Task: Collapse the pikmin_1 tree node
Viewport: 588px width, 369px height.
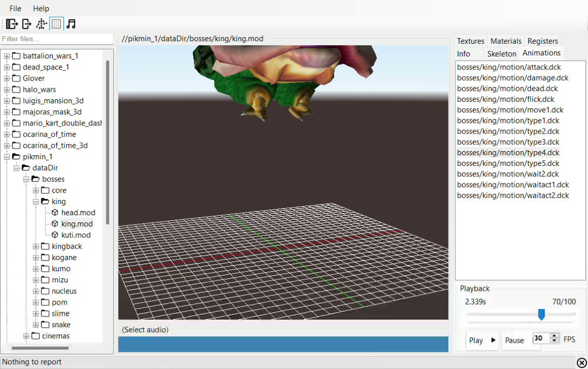Action: (x=7, y=157)
